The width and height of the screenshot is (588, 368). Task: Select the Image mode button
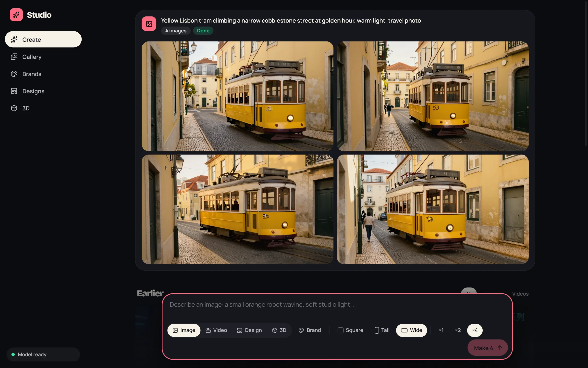pyautogui.click(x=184, y=330)
